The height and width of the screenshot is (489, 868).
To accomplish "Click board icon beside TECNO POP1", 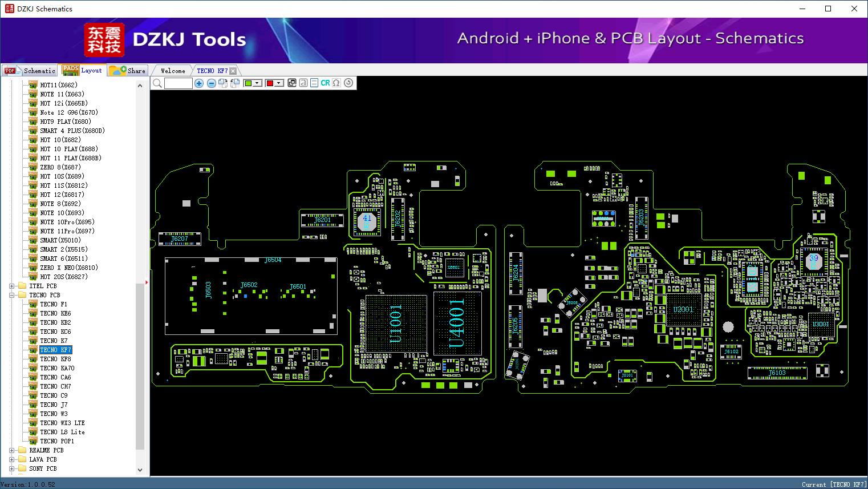I will (x=33, y=441).
